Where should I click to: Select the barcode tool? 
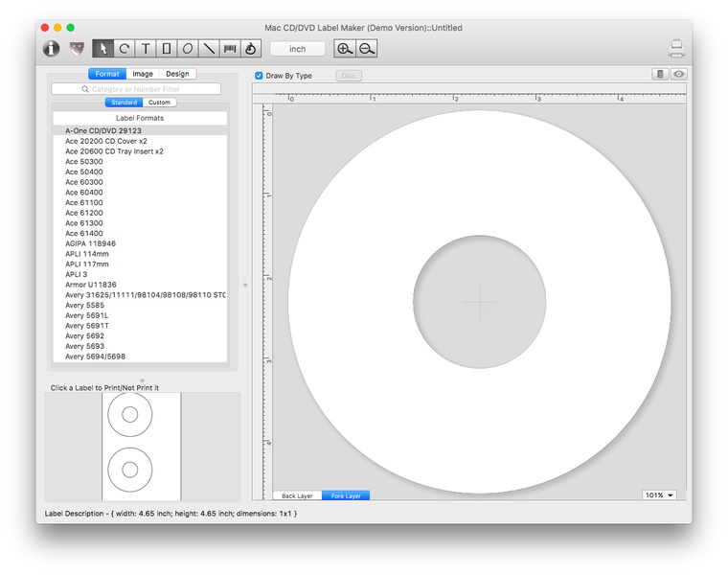tap(230, 48)
